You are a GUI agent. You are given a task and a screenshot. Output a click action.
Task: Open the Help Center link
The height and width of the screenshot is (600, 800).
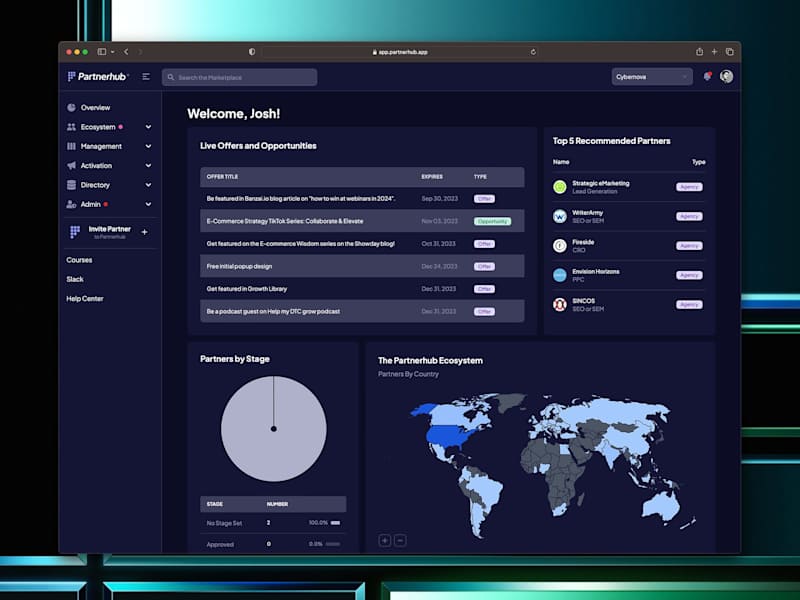click(85, 299)
